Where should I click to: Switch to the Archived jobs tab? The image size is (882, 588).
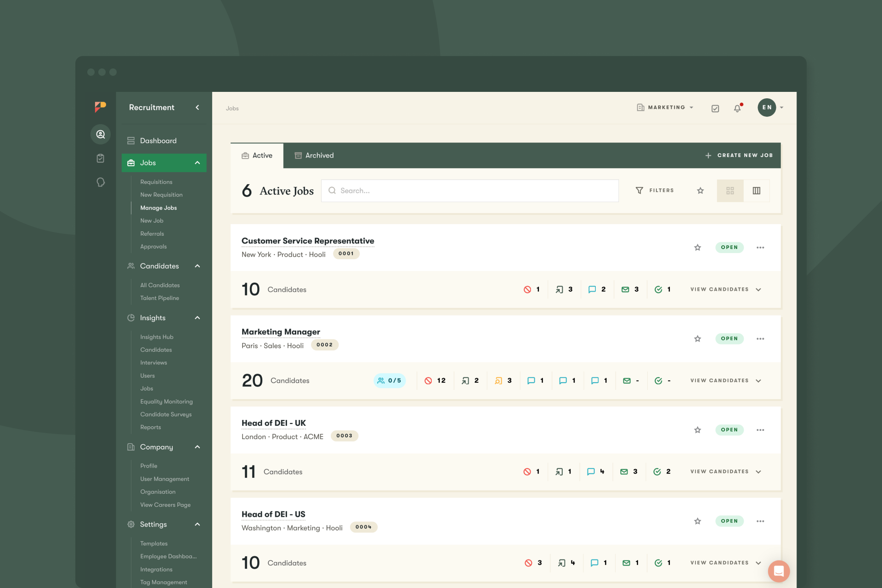point(314,156)
